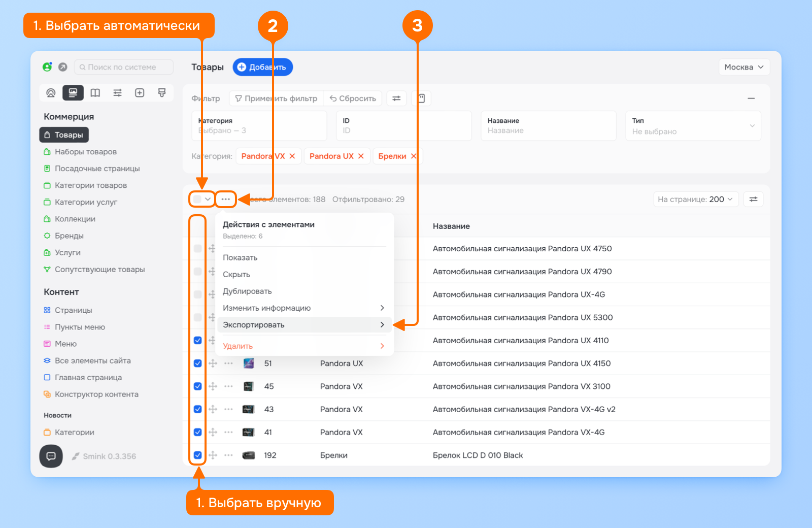
Task: Click drag handle of row ID 41
Action: [x=213, y=433]
